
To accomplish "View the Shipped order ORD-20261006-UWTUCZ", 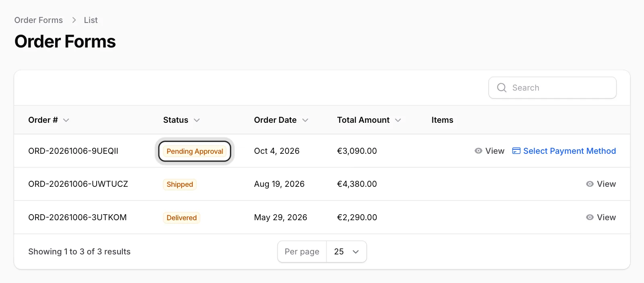I will (601, 184).
